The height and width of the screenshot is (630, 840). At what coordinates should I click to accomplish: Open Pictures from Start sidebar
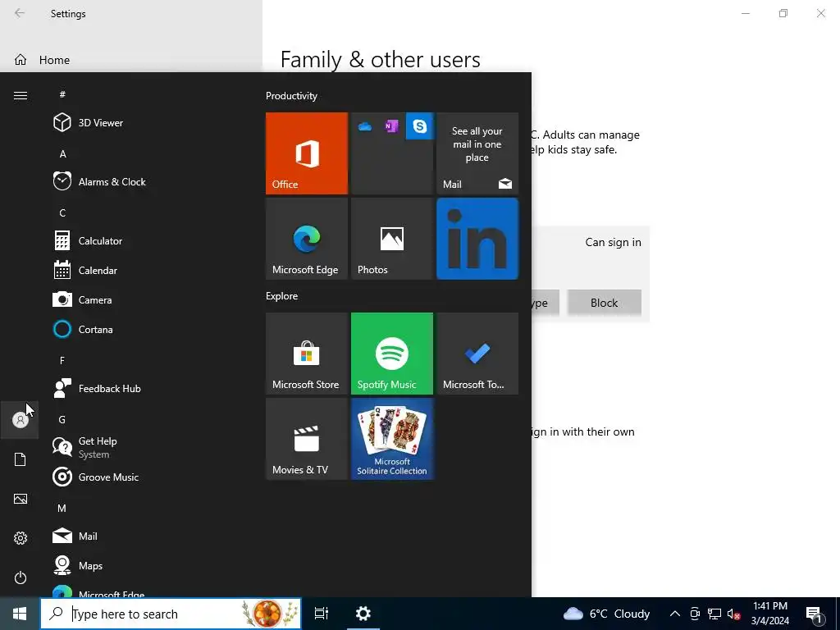21,499
